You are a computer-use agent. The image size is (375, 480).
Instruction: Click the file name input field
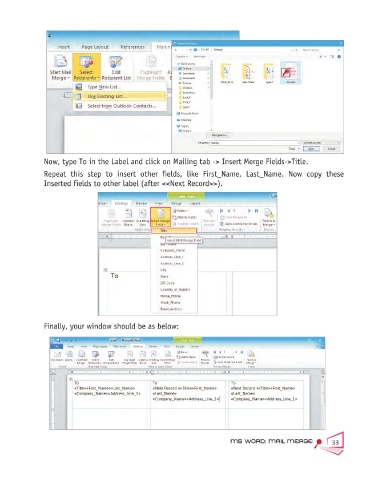point(255,142)
